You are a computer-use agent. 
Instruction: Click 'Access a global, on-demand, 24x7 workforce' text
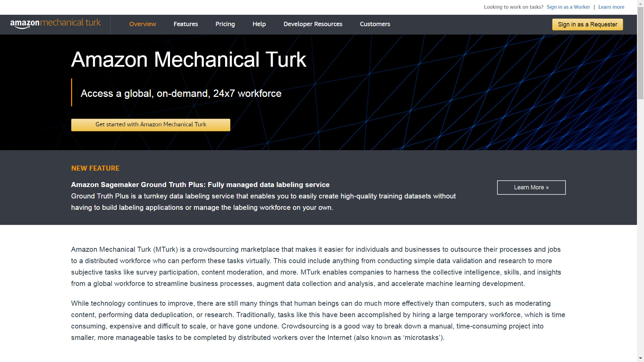[x=181, y=94]
